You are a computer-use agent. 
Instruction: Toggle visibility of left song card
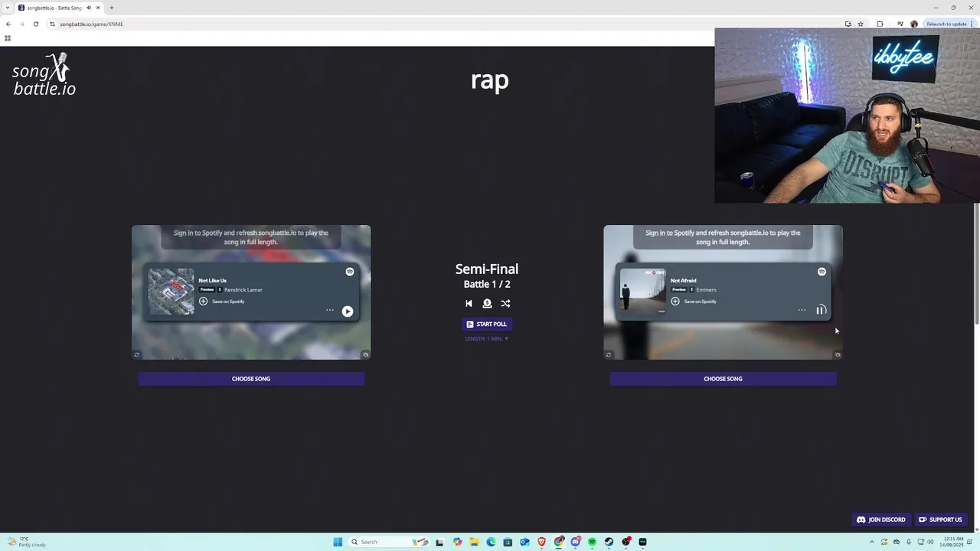[x=366, y=354]
